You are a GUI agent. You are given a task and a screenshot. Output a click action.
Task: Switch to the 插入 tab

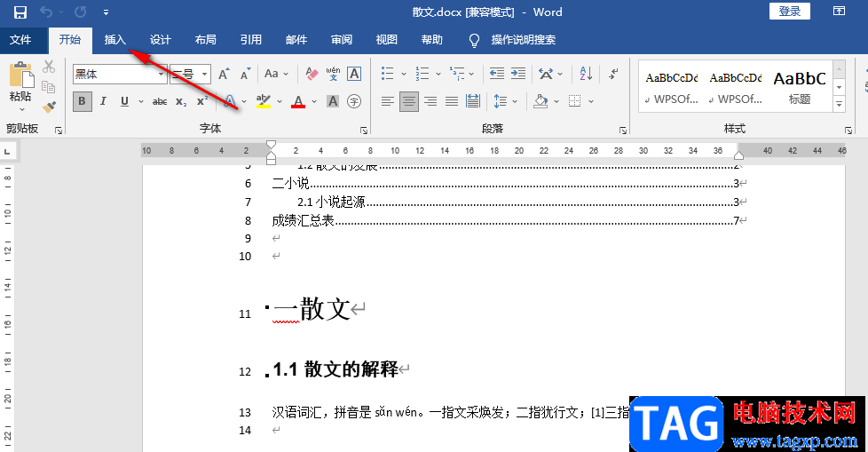115,40
